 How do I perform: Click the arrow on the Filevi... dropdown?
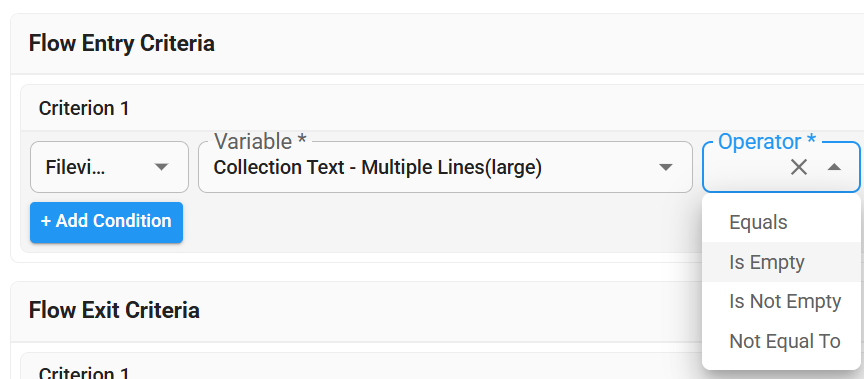pyautogui.click(x=161, y=167)
